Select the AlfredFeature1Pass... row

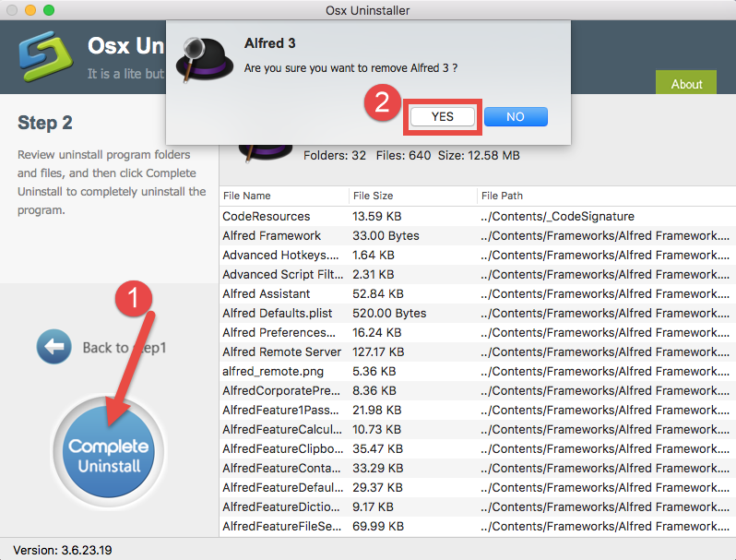[478, 411]
